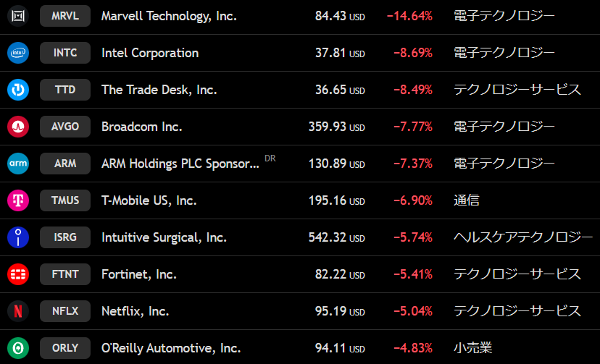The image size is (600, 364).
Task: Open T-Mobile US, Inc. company page
Action: tap(149, 200)
